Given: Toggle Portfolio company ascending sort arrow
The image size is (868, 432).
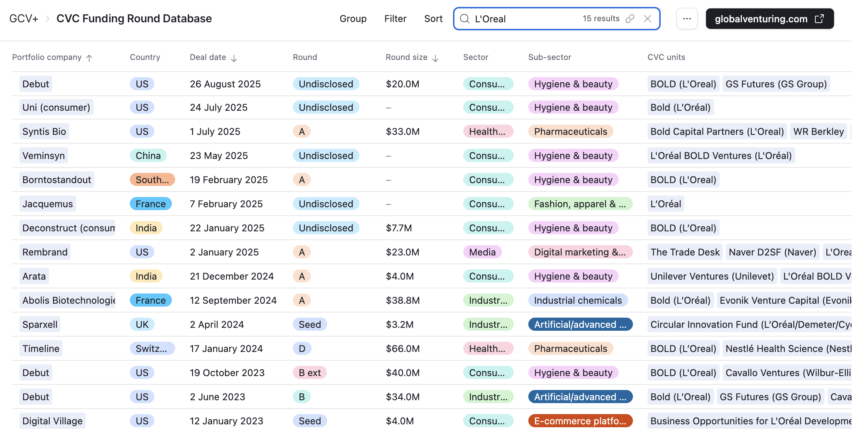Looking at the screenshot, I should pyautogui.click(x=89, y=58).
